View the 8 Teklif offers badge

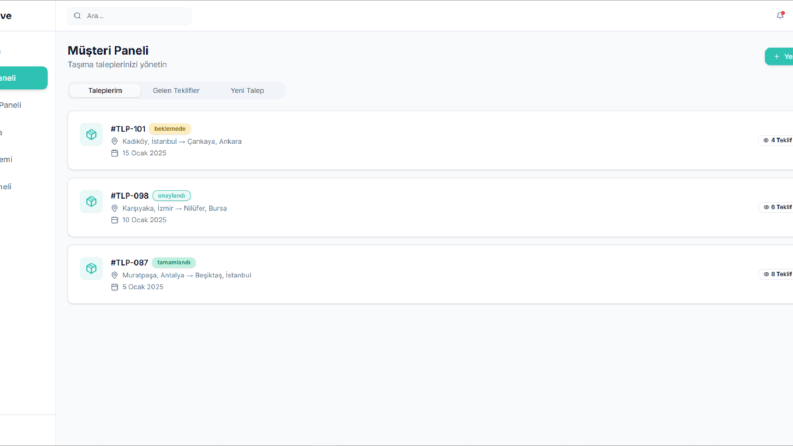coord(776,274)
